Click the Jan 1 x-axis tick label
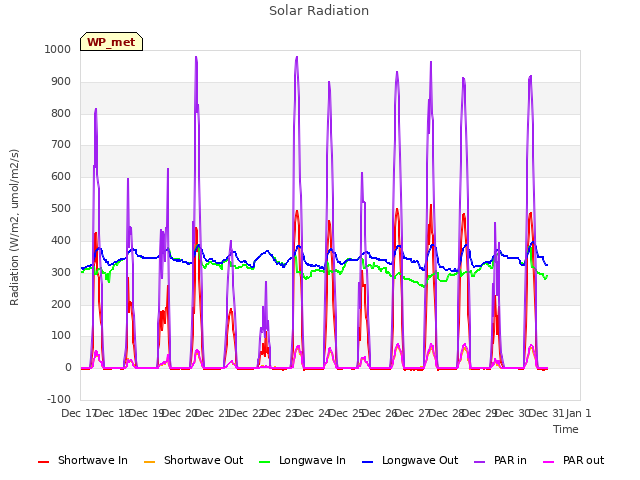Image resolution: width=640 pixels, height=480 pixels. point(579,413)
